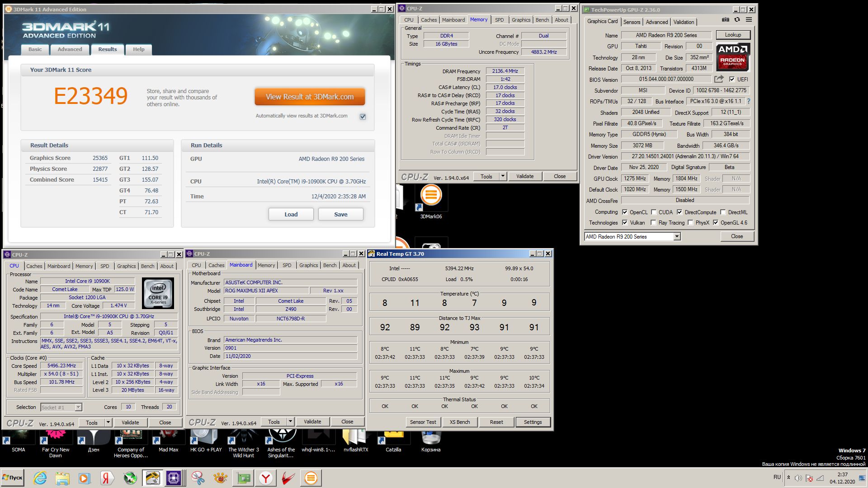Toggle the PhysX checkbox

(x=690, y=222)
